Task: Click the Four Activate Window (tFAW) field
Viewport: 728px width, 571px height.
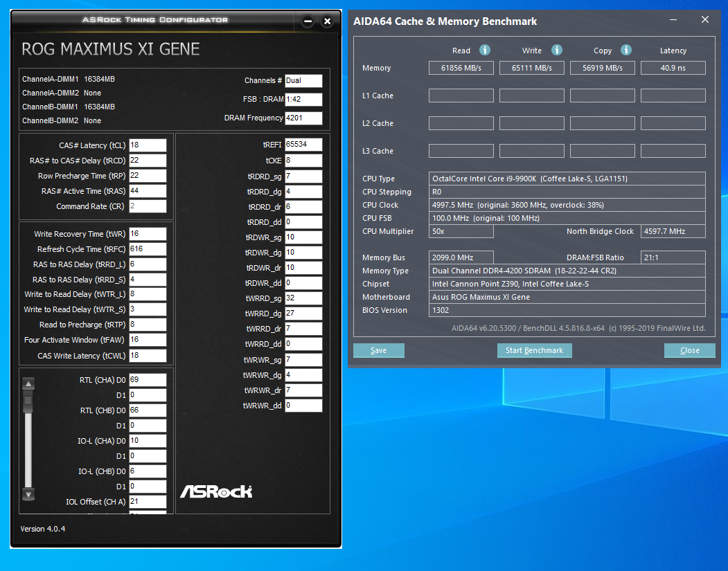Action: (148, 340)
